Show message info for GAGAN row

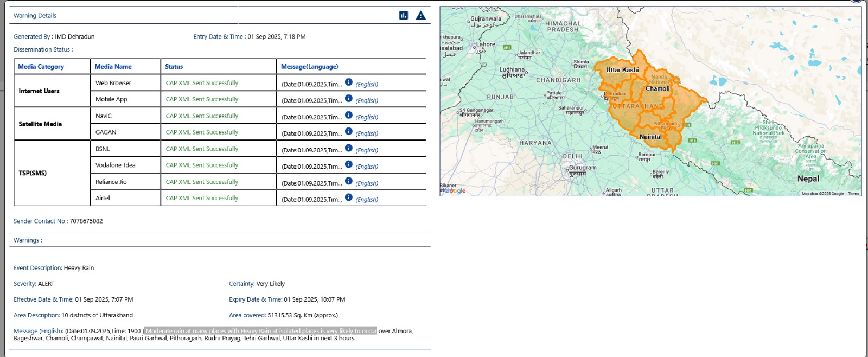click(x=349, y=131)
